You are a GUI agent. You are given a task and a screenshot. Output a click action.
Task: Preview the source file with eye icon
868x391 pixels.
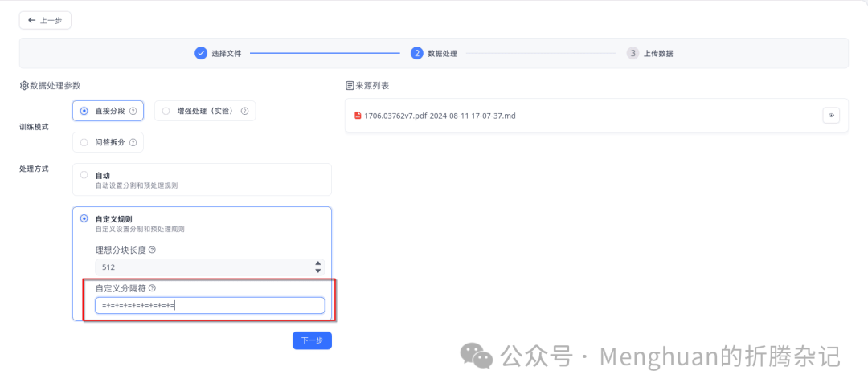[831, 116]
